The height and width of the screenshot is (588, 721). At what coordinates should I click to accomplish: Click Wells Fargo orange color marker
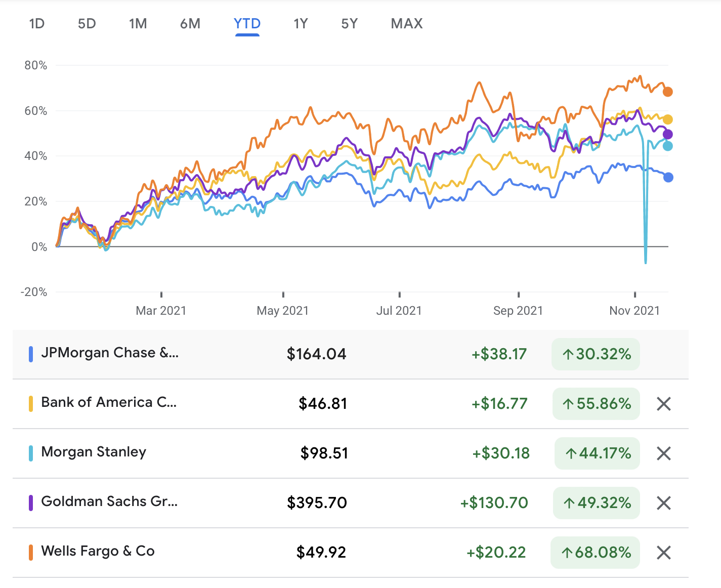pyautogui.click(x=31, y=553)
